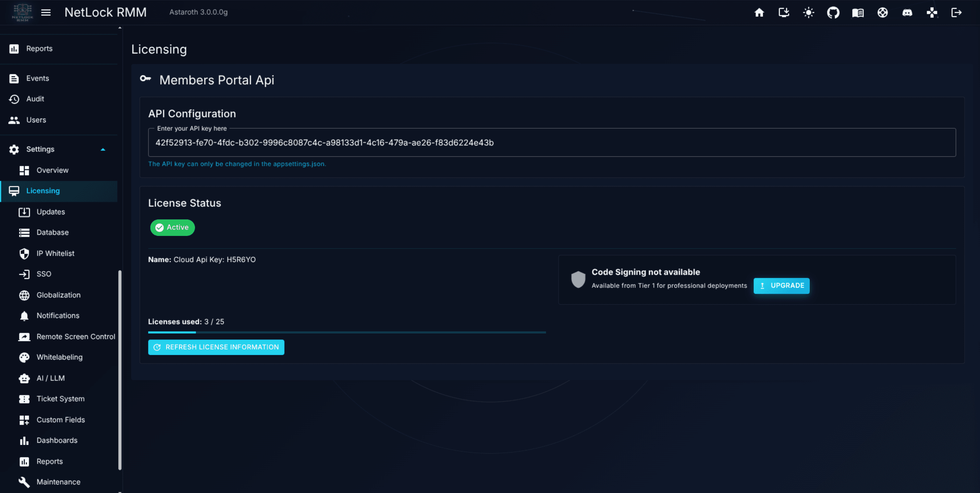Click the Settings gear icon

pyautogui.click(x=14, y=149)
